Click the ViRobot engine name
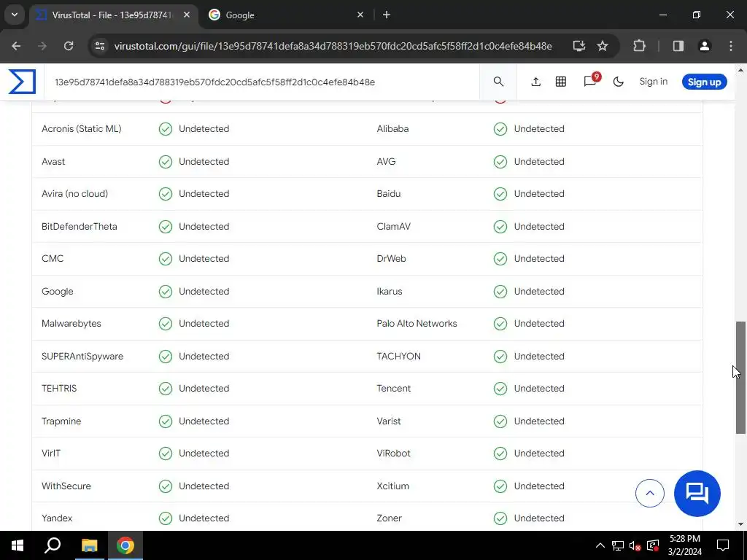Screen dimensions: 747x560 click(x=393, y=453)
